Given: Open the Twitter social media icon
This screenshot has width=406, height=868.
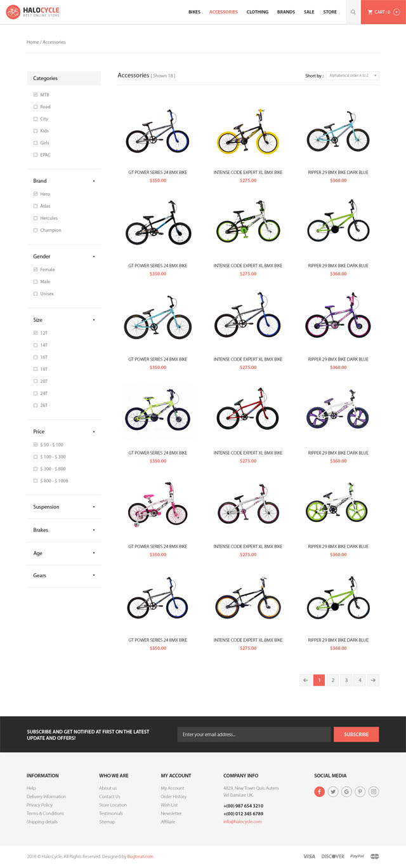Looking at the screenshot, I should (x=333, y=792).
